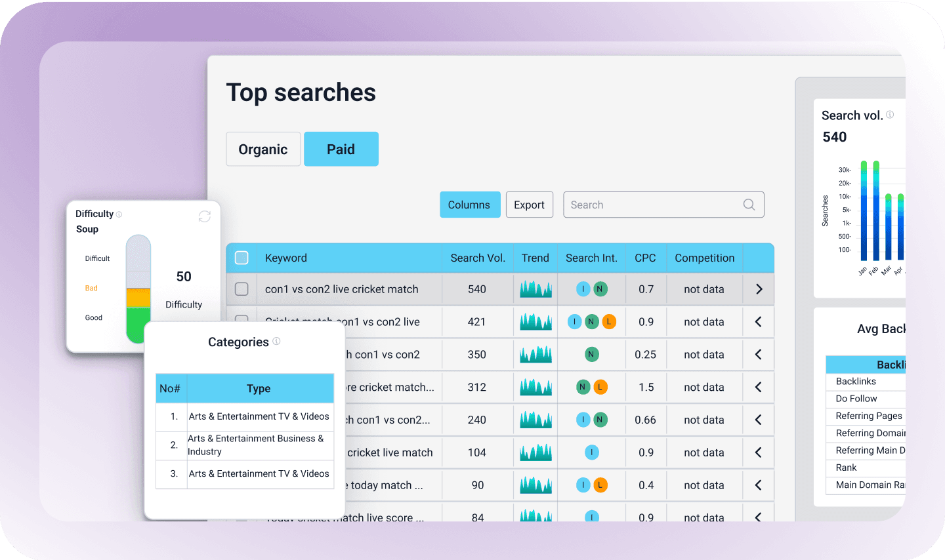Click the Export button
This screenshot has width=945, height=560.
pyautogui.click(x=529, y=205)
